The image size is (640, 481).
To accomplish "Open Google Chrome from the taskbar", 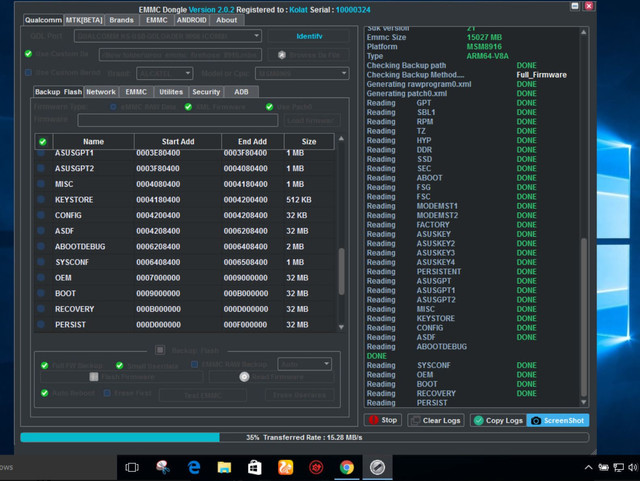I will pyautogui.click(x=347, y=468).
